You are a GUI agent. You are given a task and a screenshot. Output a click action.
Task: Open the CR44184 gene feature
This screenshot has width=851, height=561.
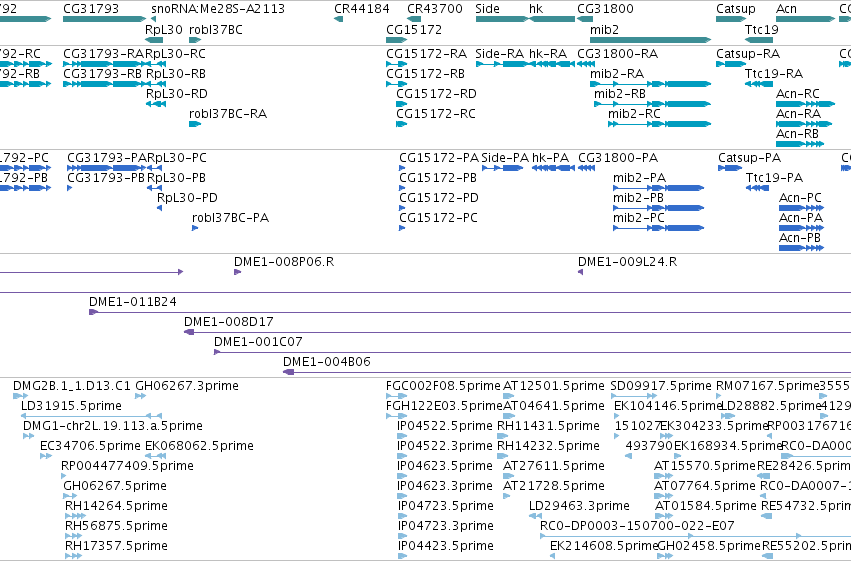click(338, 19)
